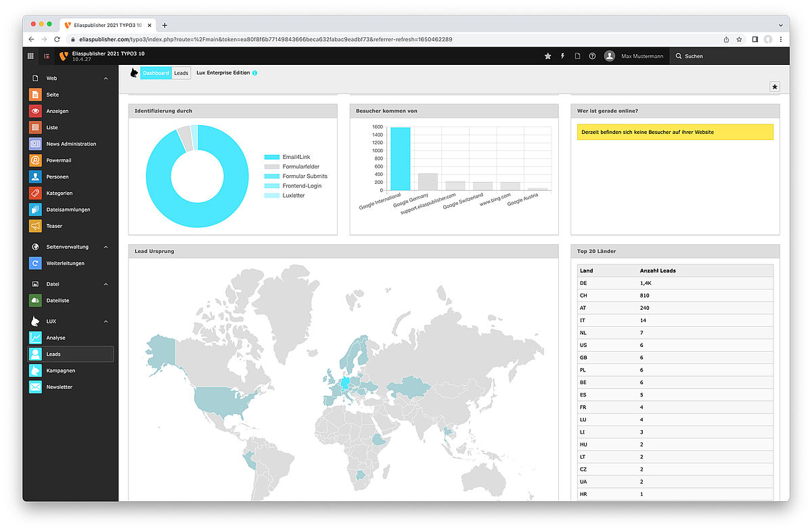812x531 pixels.
Task: Select the Dashboard tab
Action: (156, 73)
